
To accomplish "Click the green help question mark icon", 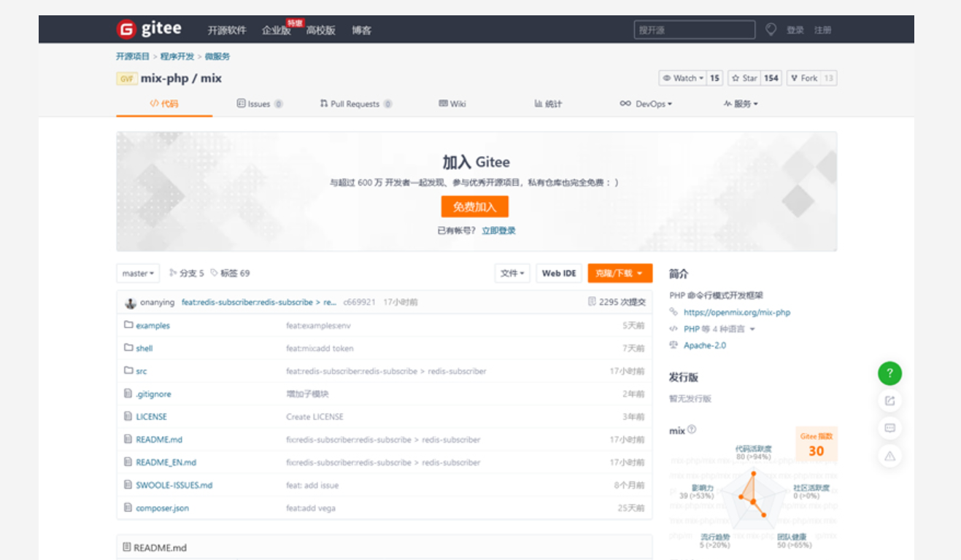I will point(889,374).
